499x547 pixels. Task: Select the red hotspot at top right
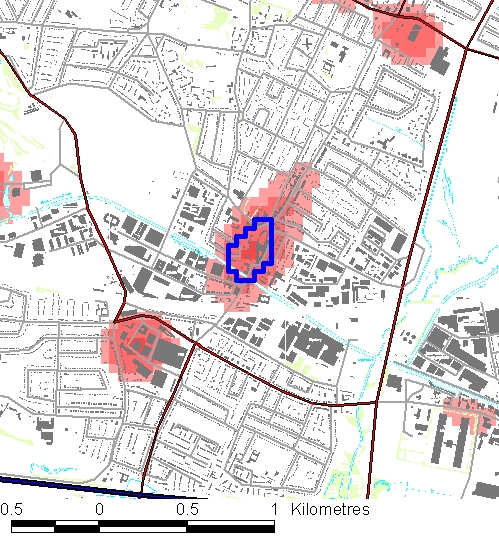click(407, 34)
